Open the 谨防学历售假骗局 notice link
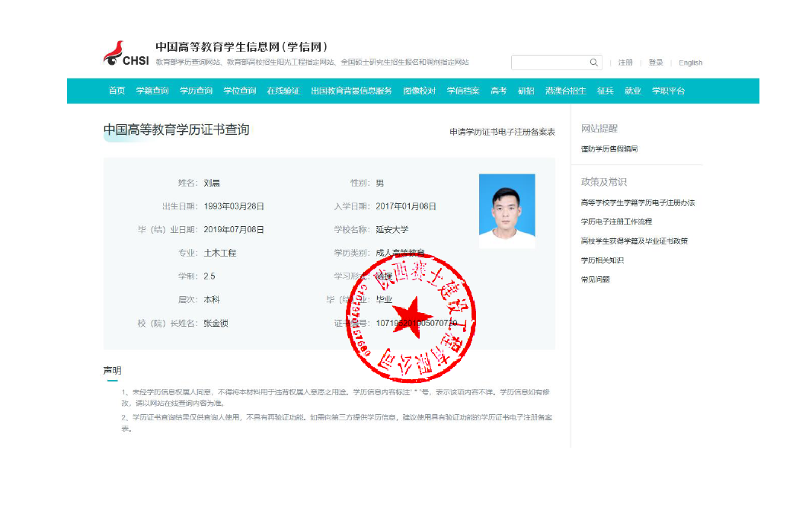The height and width of the screenshot is (517, 812). coord(609,149)
